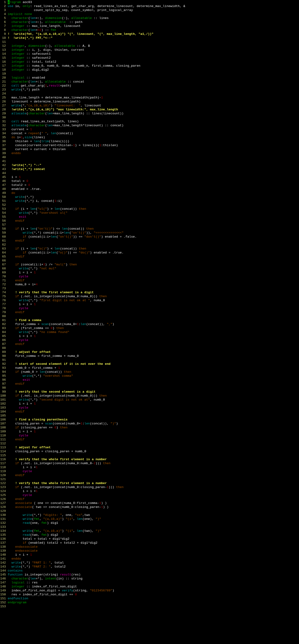Click the 'associate ( one =>' statement

(x=61, y=503)
